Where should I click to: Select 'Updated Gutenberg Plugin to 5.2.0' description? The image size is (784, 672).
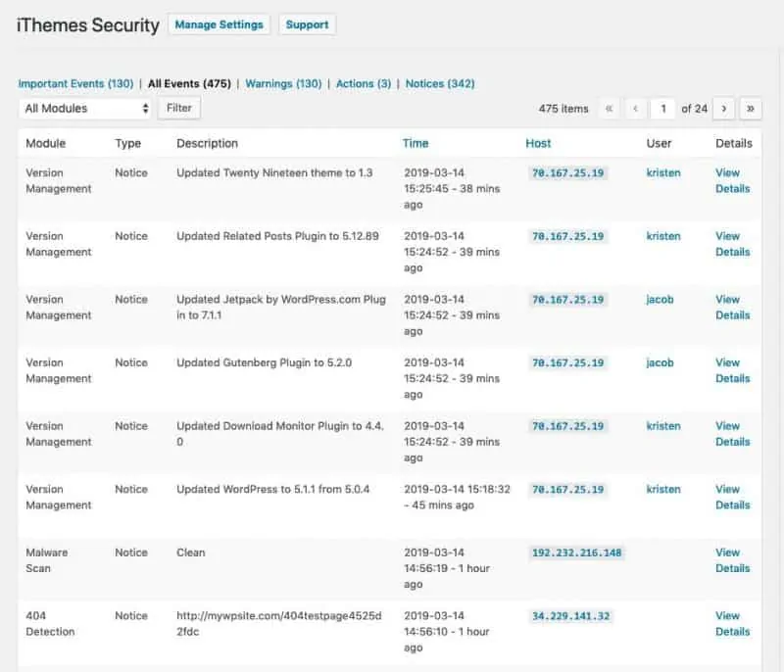pyautogui.click(x=264, y=362)
